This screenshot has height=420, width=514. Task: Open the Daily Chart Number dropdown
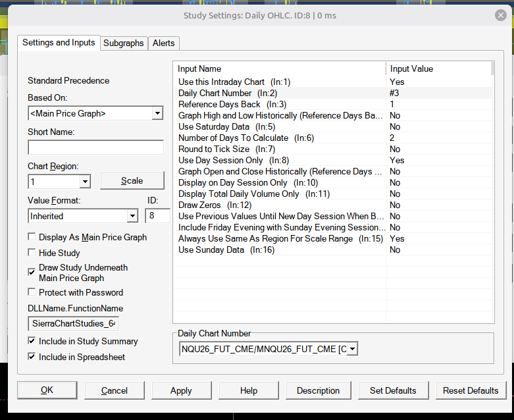[352, 349]
